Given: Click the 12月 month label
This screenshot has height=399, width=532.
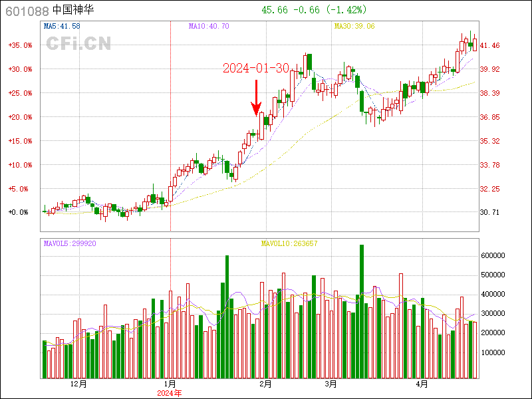Looking at the screenshot, I should pos(78,384).
